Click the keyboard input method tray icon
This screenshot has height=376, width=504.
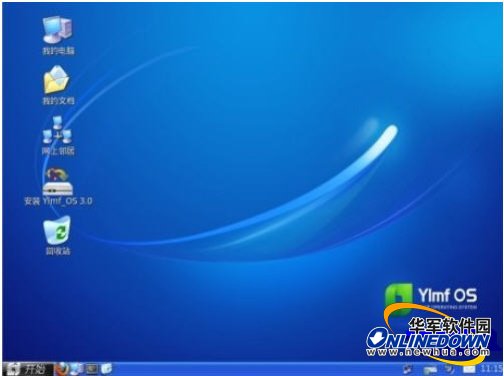(430, 369)
